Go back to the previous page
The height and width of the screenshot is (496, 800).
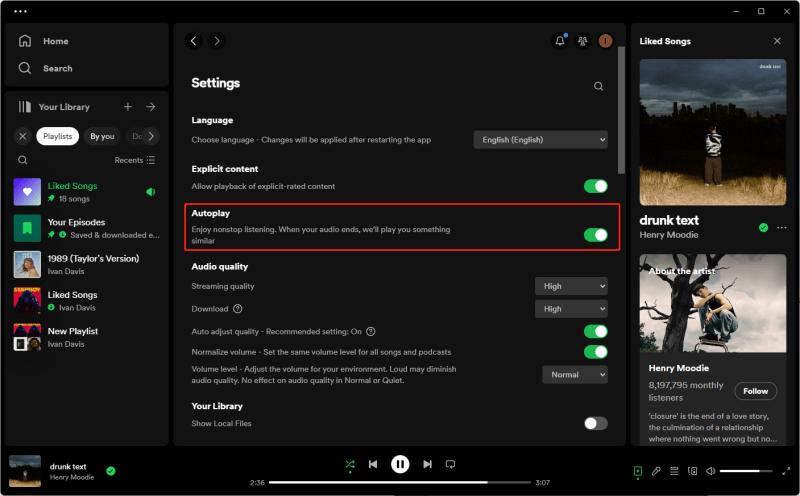click(x=194, y=41)
